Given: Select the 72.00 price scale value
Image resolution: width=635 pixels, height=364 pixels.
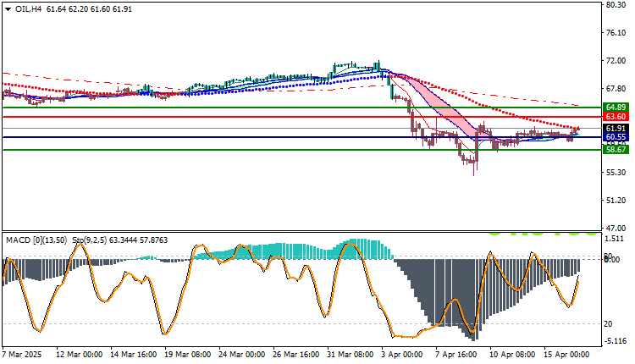Looking at the screenshot, I should pyautogui.click(x=616, y=61).
